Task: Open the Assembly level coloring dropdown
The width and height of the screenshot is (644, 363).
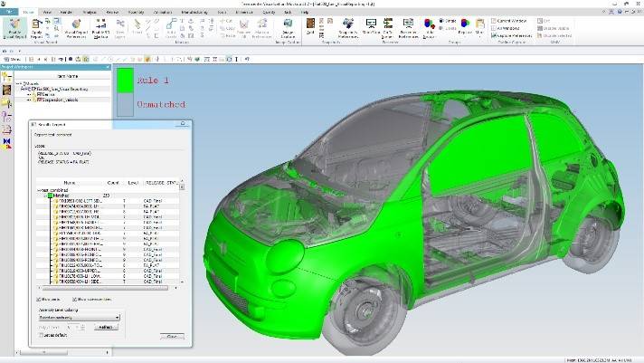Action: pyautogui.click(x=80, y=318)
